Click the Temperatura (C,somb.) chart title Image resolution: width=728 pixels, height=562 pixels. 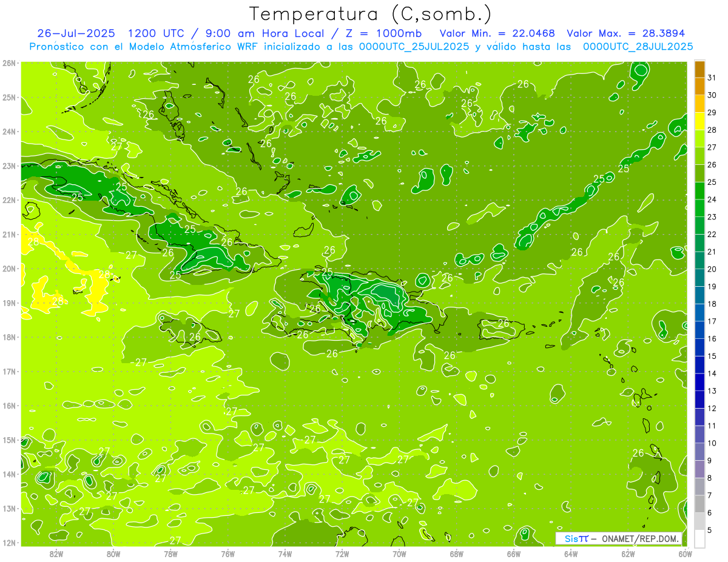pos(370,14)
